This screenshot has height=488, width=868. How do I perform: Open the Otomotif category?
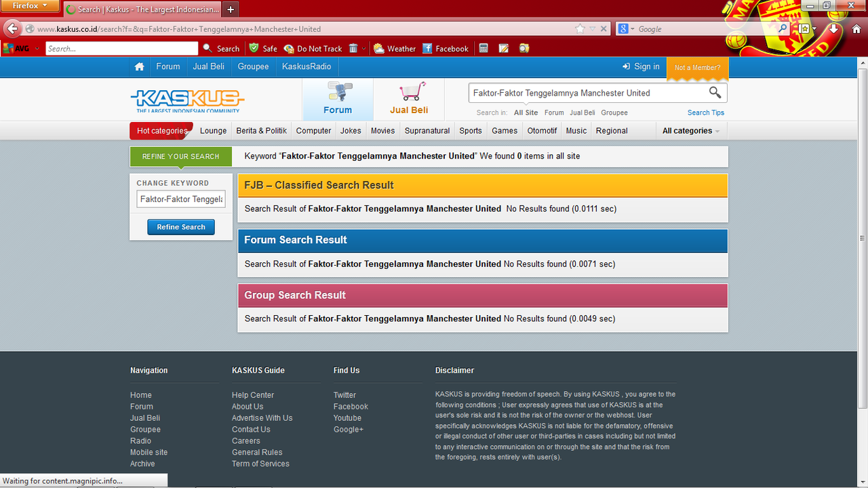tap(542, 131)
